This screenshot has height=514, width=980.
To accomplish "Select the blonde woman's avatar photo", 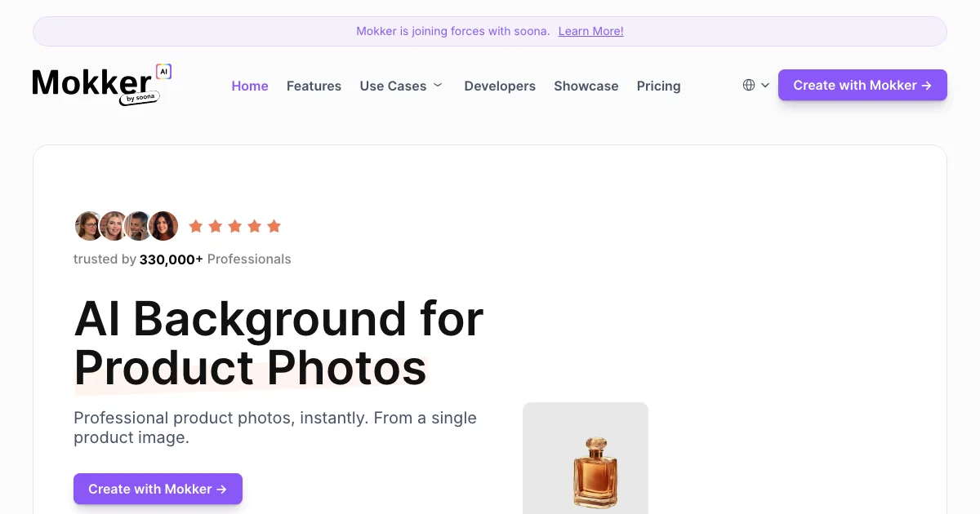I will pos(114,226).
